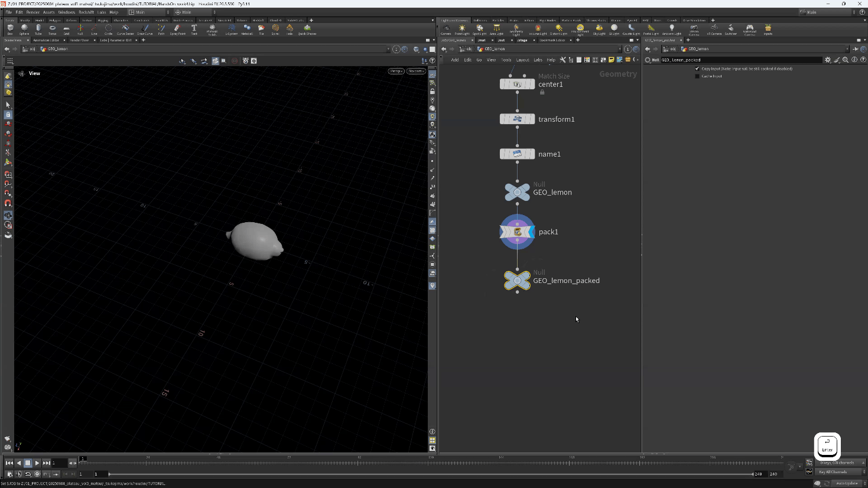Open the Persp camera dropdown in viewport
Screen dimensions: 868x488
396,71
